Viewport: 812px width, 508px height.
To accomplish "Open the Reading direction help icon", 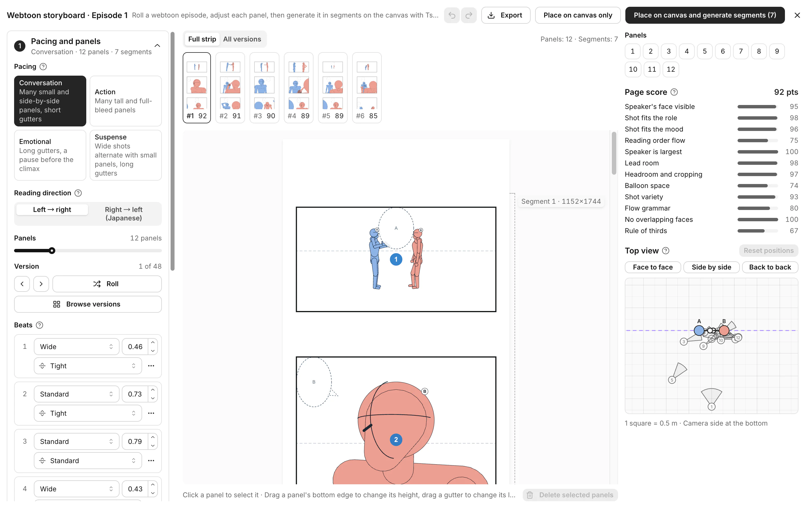I will (x=78, y=193).
